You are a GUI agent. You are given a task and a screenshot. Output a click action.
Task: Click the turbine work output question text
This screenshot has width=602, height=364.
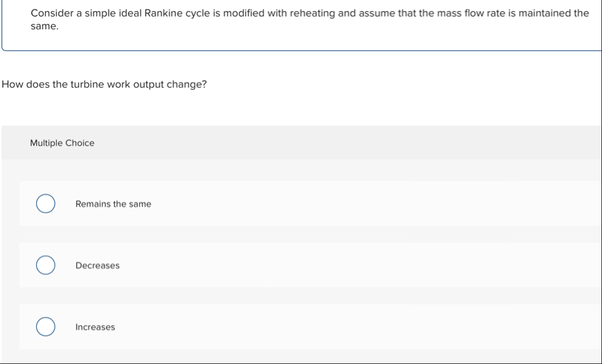point(104,84)
